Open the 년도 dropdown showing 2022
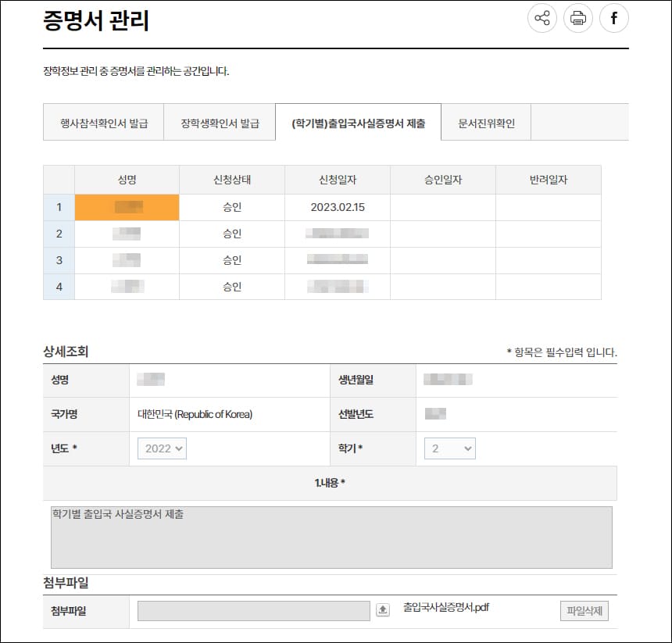Screen dimensions: 672x643 tap(161, 448)
